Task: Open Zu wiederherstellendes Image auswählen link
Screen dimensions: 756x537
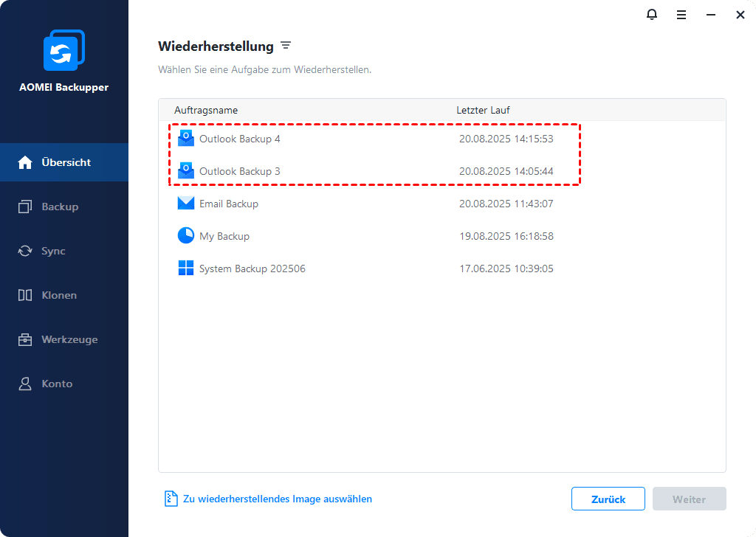Action: click(278, 499)
